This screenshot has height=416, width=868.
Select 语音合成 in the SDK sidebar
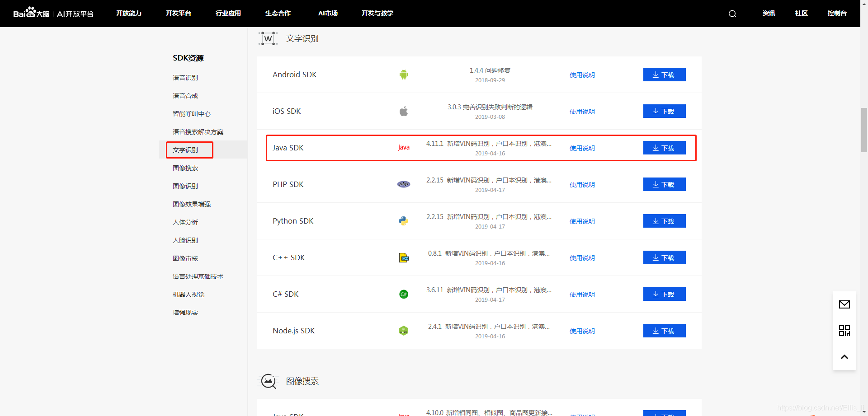[185, 96]
